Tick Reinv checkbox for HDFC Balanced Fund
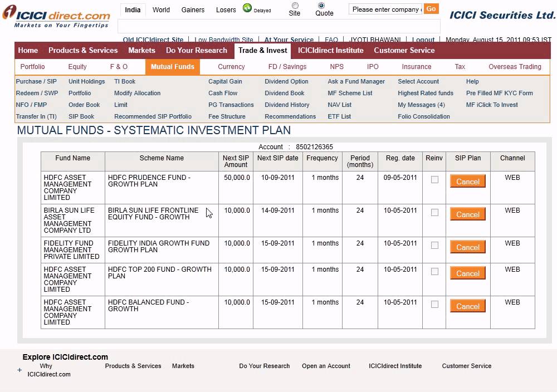The image size is (557, 392). [434, 304]
